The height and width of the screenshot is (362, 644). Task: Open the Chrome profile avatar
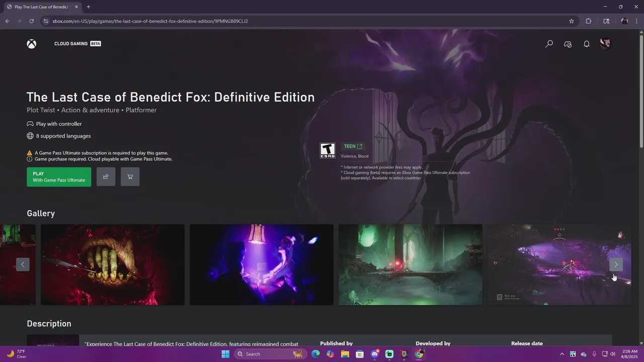click(x=624, y=21)
